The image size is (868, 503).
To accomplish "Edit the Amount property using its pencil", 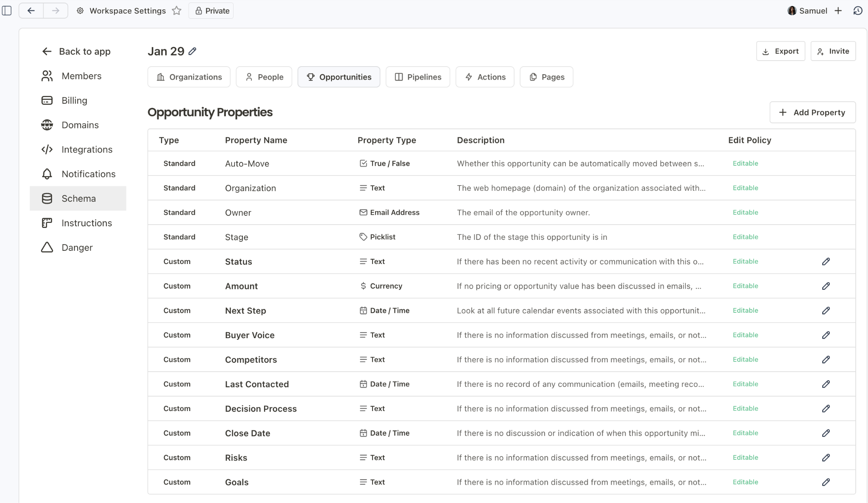I will 826,286.
